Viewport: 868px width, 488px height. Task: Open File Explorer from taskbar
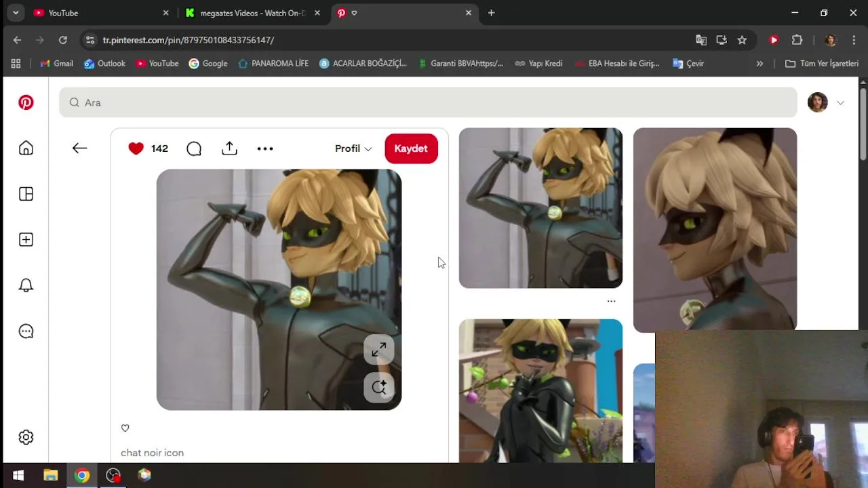pyautogui.click(x=51, y=475)
